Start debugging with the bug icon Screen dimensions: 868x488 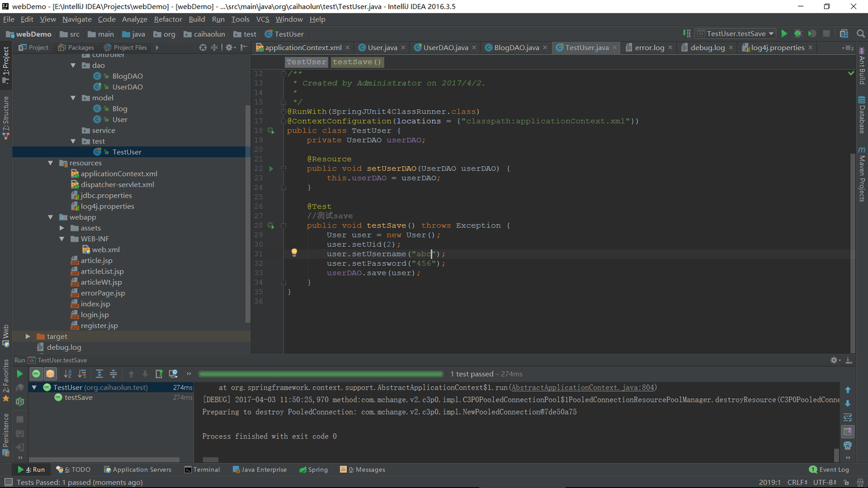798,34
